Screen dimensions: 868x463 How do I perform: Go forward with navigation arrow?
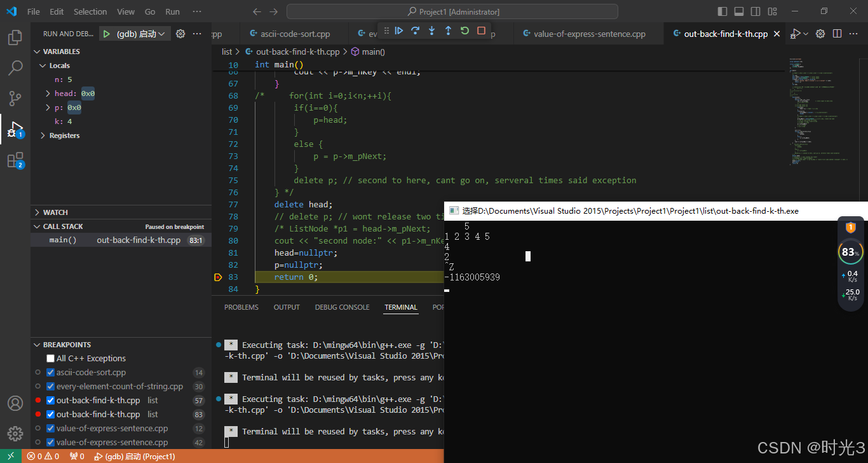(x=273, y=11)
